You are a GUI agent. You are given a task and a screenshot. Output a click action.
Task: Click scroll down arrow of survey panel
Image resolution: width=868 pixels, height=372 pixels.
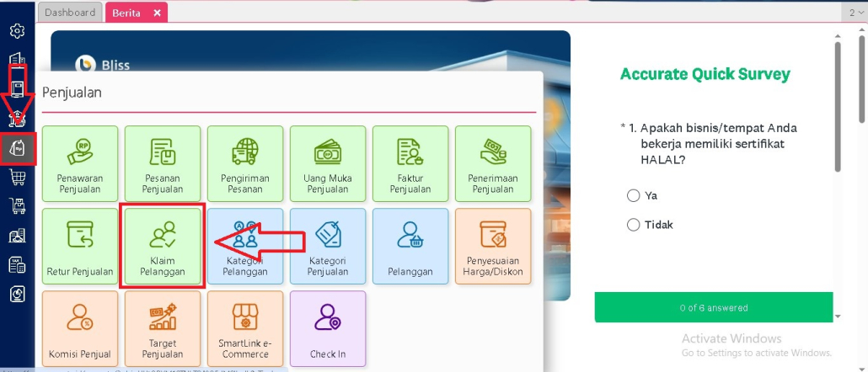[x=838, y=316]
